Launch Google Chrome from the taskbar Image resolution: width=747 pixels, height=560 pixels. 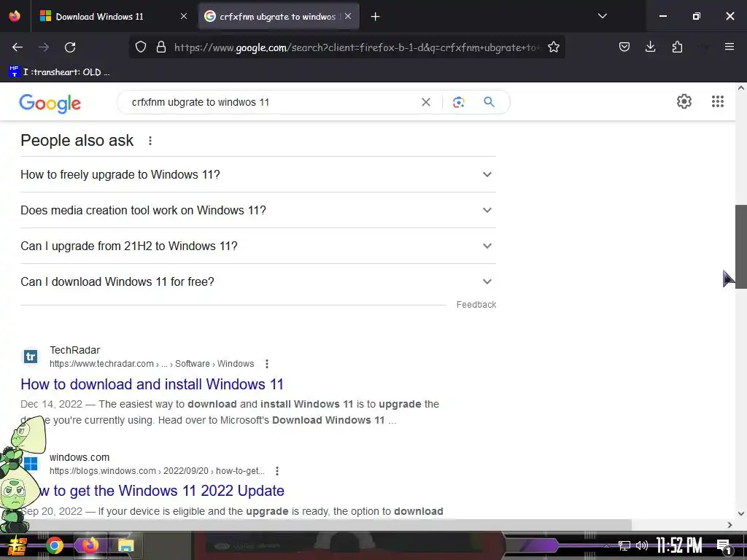54,545
